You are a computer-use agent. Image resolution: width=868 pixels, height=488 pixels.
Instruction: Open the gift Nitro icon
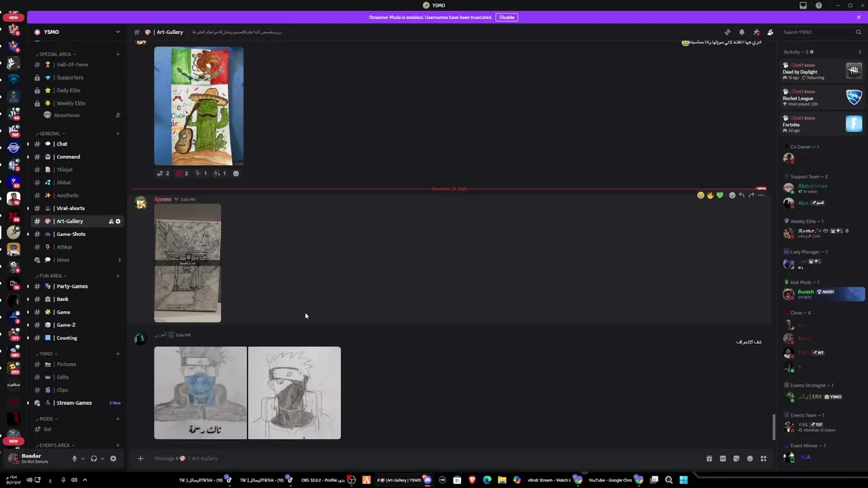click(x=709, y=459)
